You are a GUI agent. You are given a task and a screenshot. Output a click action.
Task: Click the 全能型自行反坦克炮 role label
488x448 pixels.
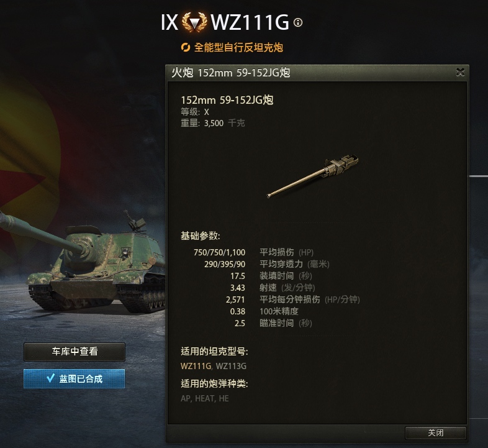point(238,47)
